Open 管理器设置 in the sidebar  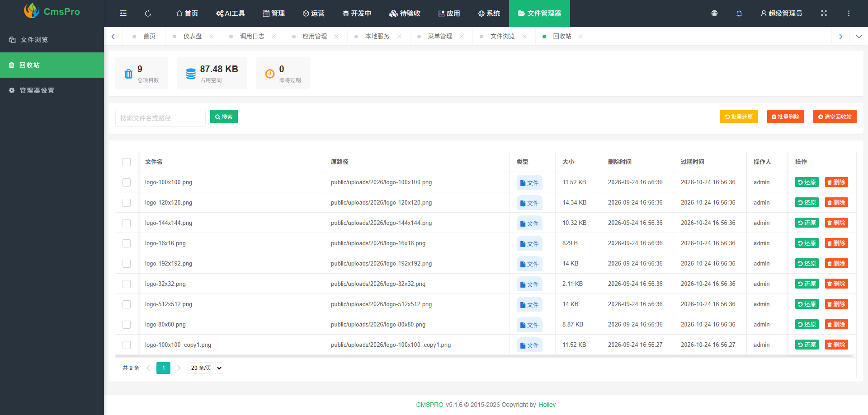click(52, 90)
